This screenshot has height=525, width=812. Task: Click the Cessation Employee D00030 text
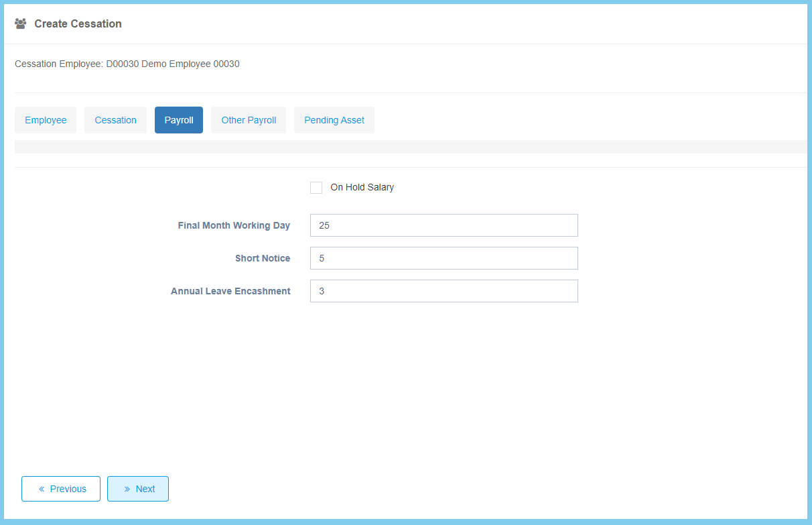127,64
